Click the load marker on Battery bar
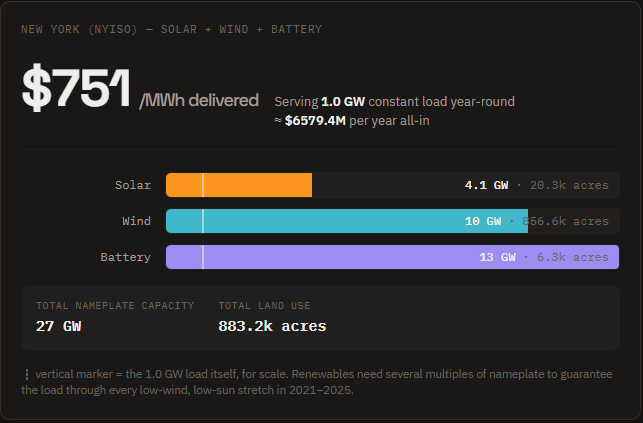Image resolution: width=643 pixels, height=423 pixels. click(203, 257)
